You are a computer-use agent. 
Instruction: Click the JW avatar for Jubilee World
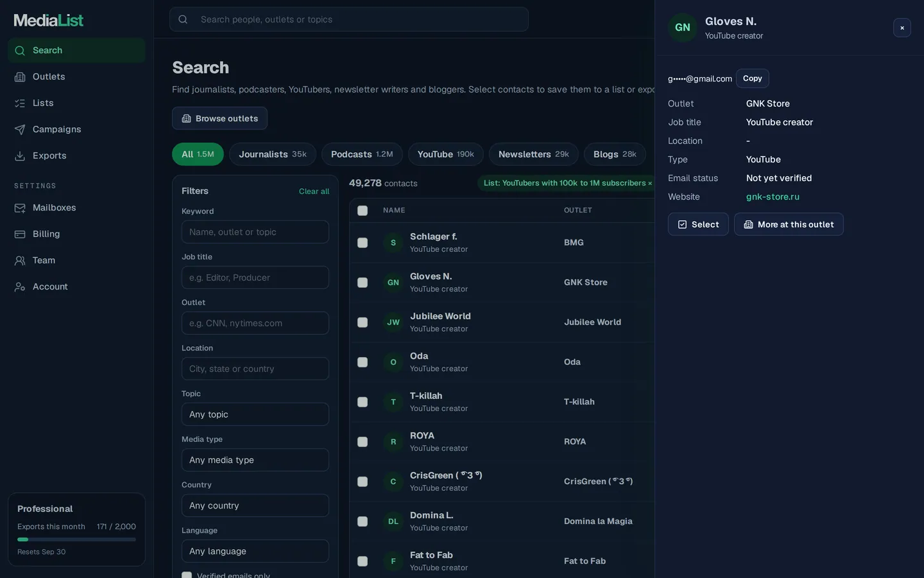coord(393,322)
